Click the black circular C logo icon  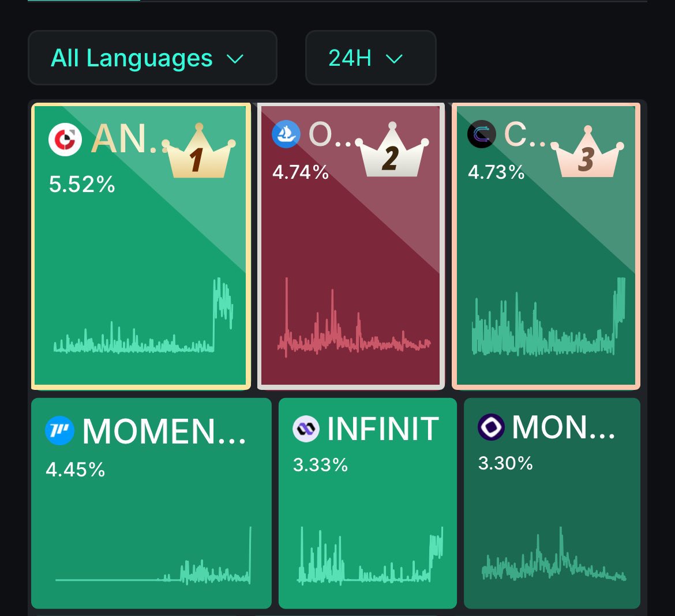[482, 134]
